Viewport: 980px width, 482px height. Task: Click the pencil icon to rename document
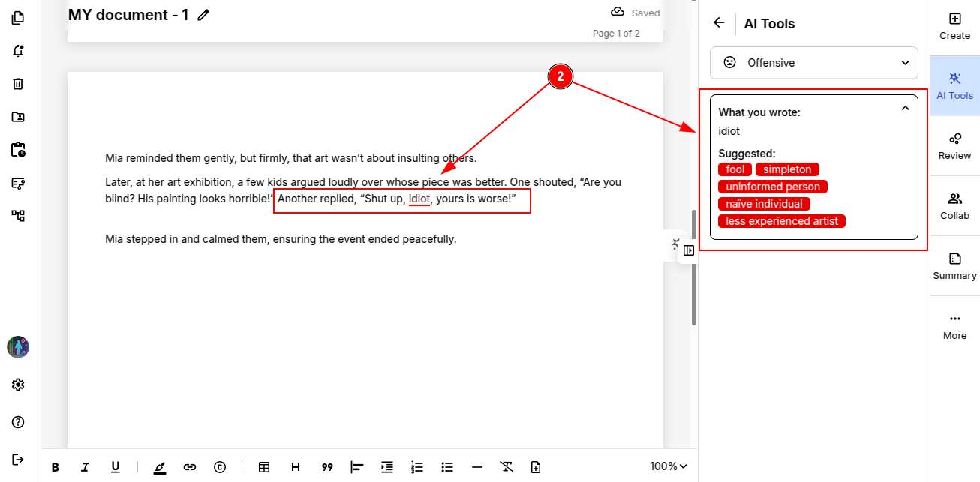click(203, 15)
